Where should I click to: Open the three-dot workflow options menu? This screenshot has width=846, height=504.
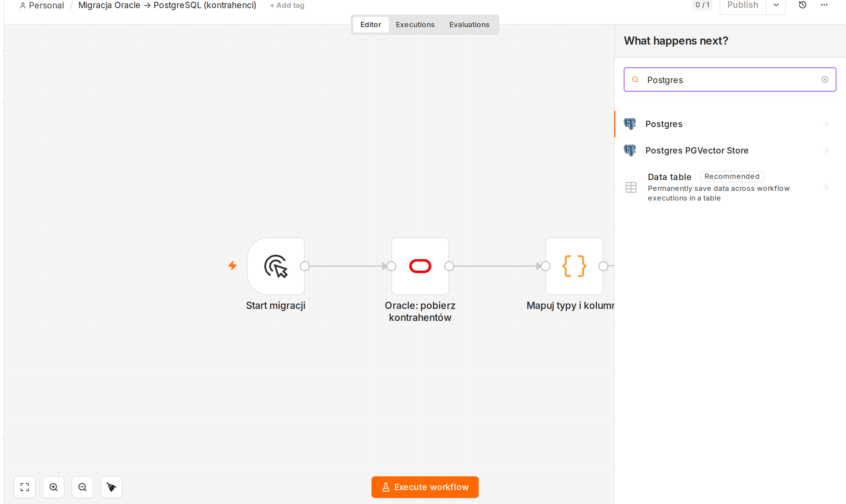pyautogui.click(x=824, y=5)
